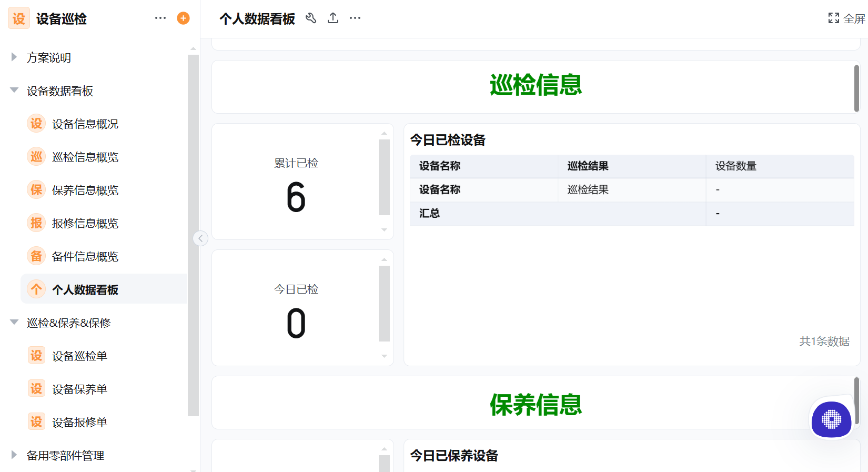Click the wrench settings icon beside 个人数据看板
868x472 pixels.
(x=311, y=18)
